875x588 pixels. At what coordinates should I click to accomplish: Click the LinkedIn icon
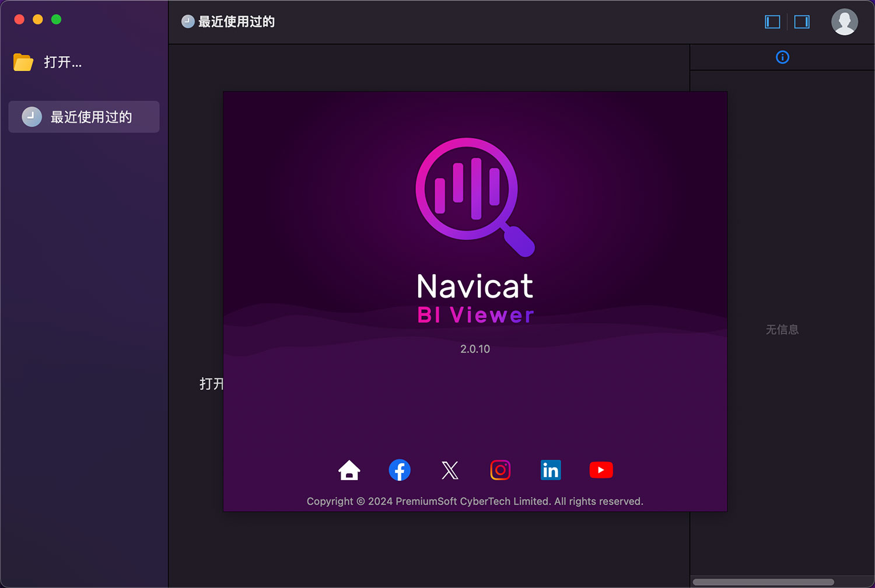click(551, 470)
